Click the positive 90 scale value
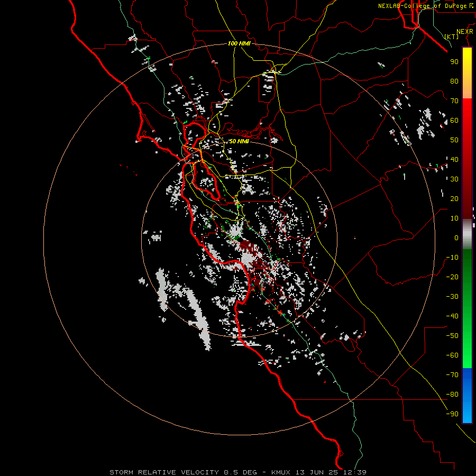Screen dimensions: 476x476 click(454, 62)
